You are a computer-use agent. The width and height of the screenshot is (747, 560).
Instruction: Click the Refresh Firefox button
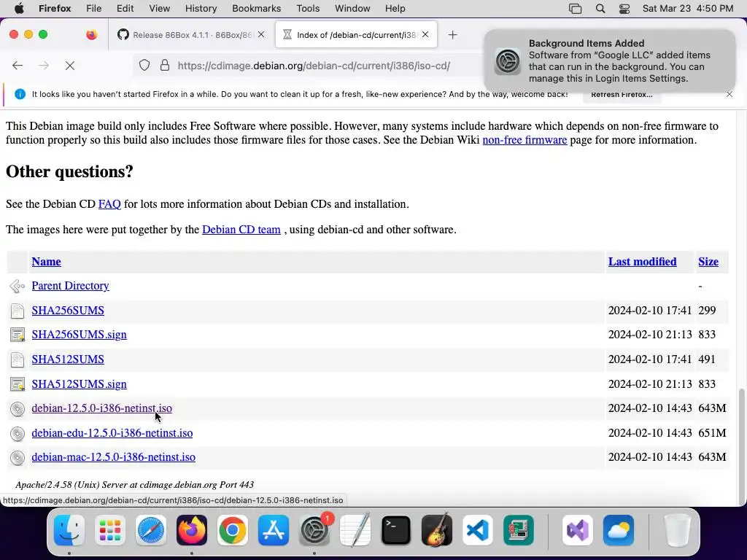pyautogui.click(x=622, y=94)
